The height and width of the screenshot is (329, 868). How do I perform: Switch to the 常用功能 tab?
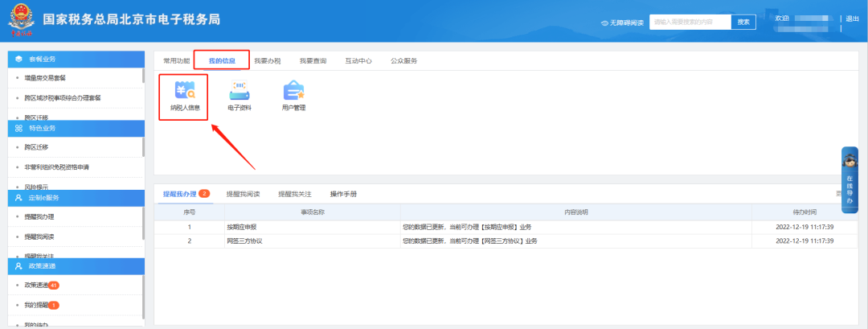(177, 60)
